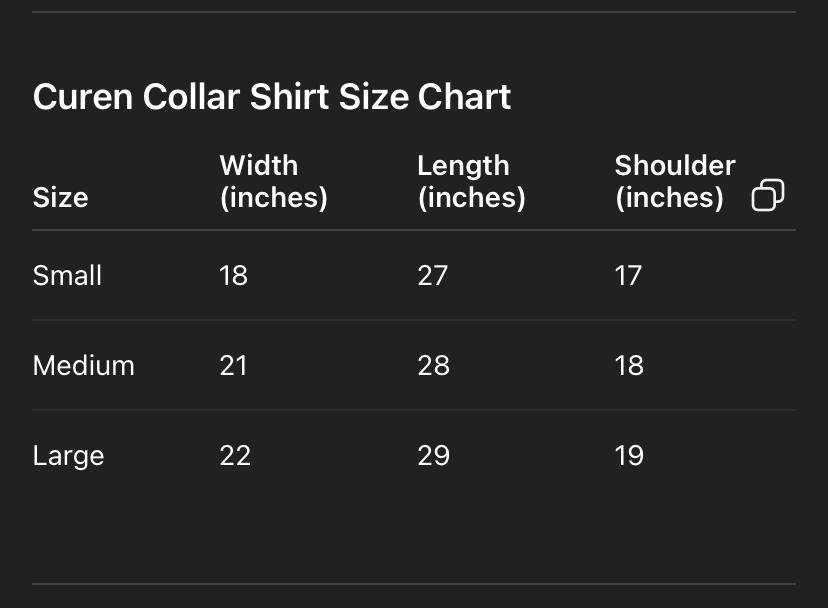Viewport: 828px width, 608px height.
Task: Select the length value 28 for Medium
Action: [434, 365]
